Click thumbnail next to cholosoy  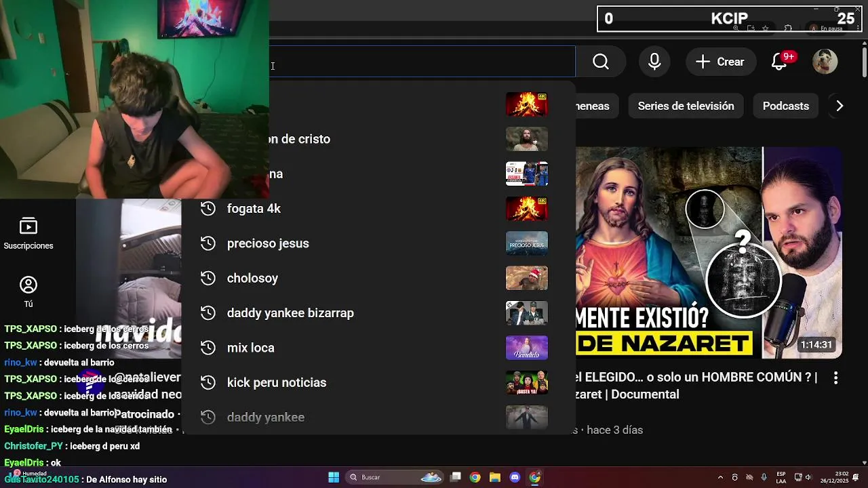[527, 278]
